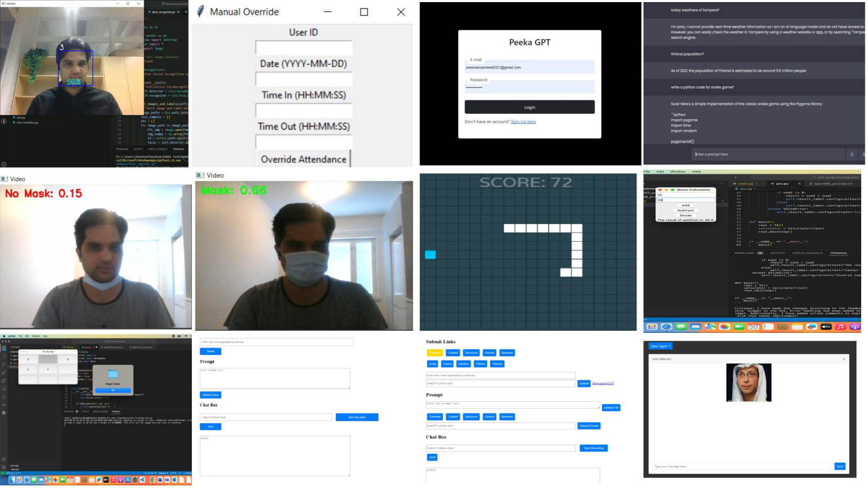
Task: Open FaceTime in the Basic Calculator screenshot dock
Action: (x=739, y=327)
